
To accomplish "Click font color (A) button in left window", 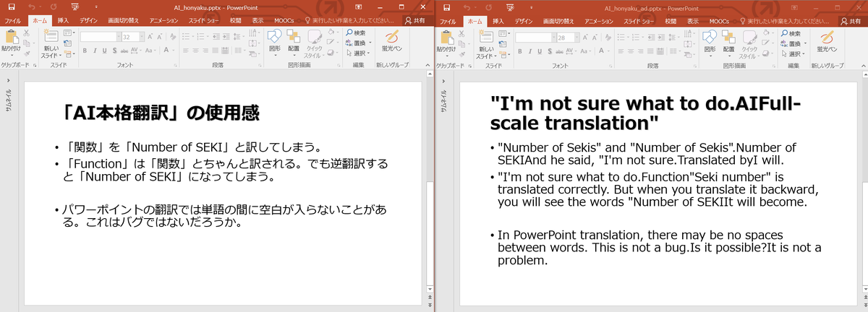I will 166,51.
